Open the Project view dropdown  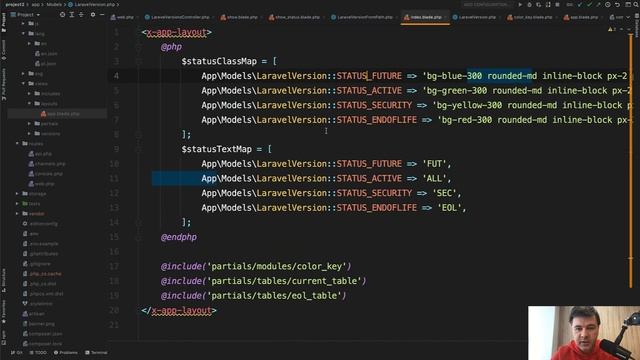pyautogui.click(x=25, y=15)
